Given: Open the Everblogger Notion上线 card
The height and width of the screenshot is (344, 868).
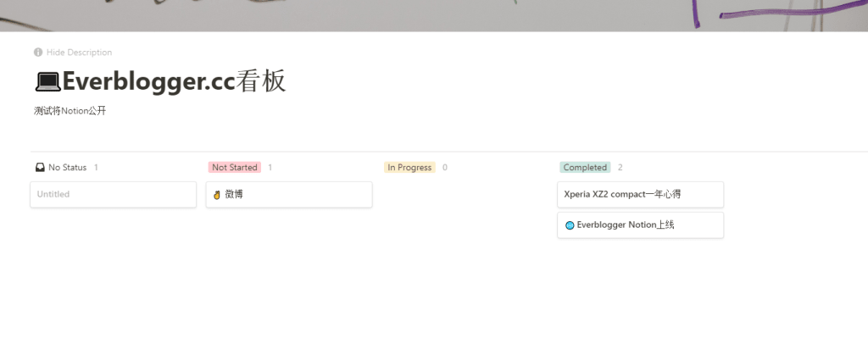Looking at the screenshot, I should click(641, 225).
